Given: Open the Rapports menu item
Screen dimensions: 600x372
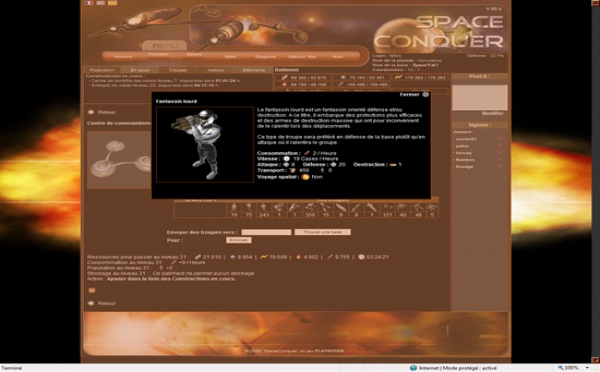Looking at the screenshot, I should 266,57.
